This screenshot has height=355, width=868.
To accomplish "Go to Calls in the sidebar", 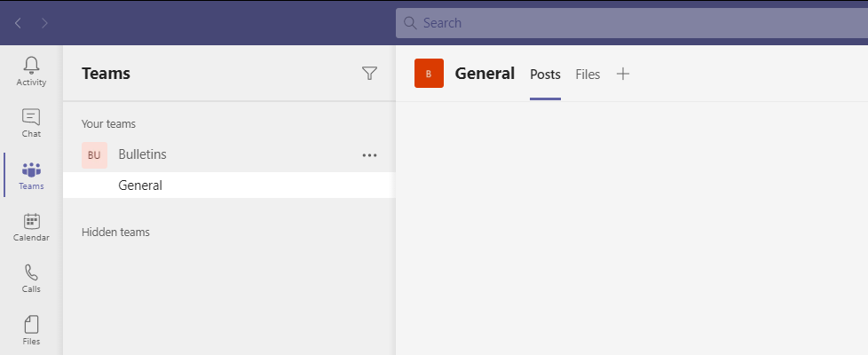I will 31,278.
